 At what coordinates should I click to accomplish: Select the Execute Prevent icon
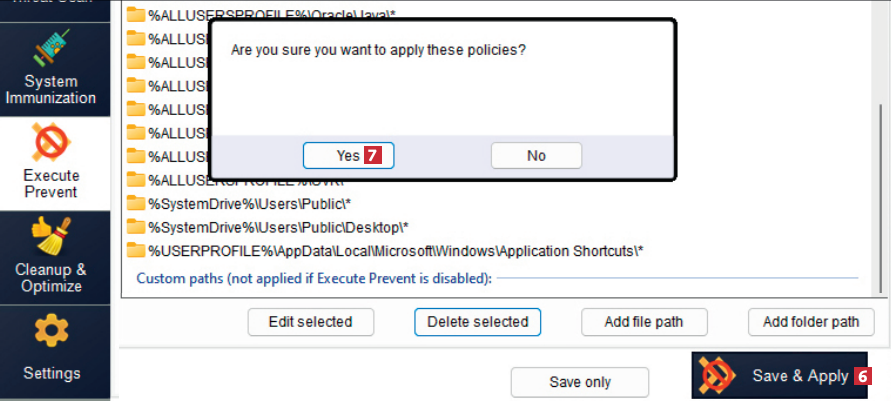coord(51,143)
